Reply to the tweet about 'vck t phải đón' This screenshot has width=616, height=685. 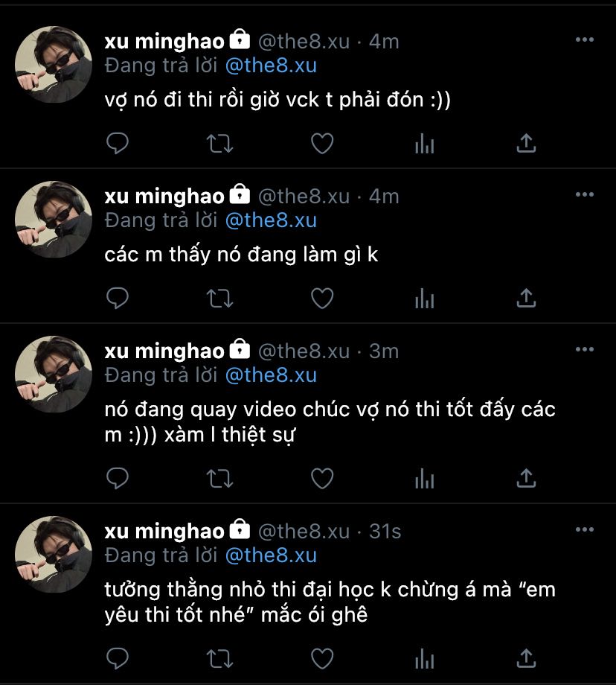(118, 143)
